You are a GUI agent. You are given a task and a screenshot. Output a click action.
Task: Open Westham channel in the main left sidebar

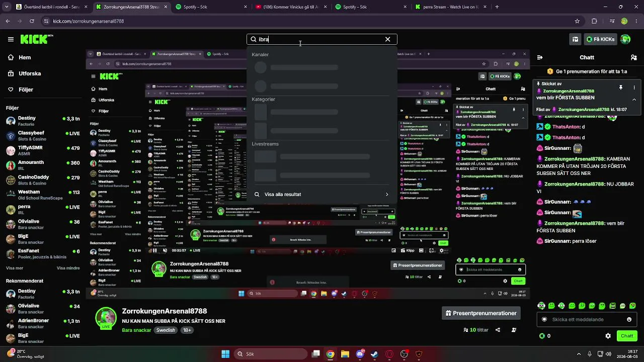click(43, 195)
